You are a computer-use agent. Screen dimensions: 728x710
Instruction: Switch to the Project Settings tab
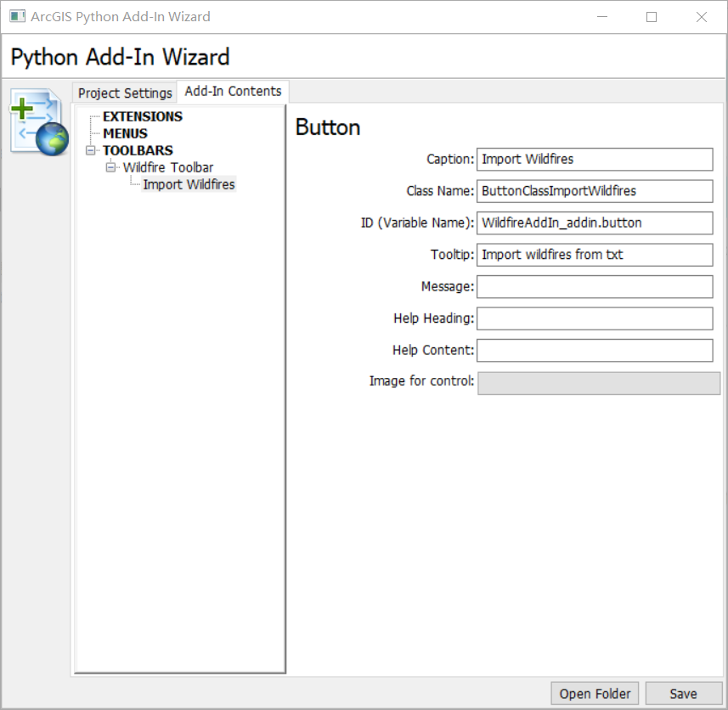[125, 93]
